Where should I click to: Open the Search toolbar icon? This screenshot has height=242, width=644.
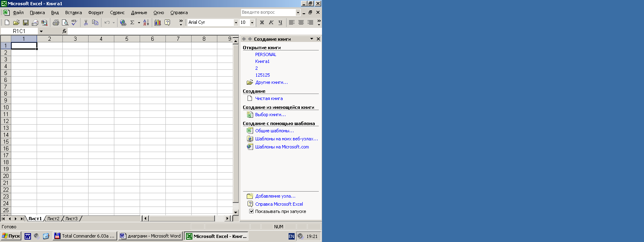pyautogui.click(x=44, y=23)
